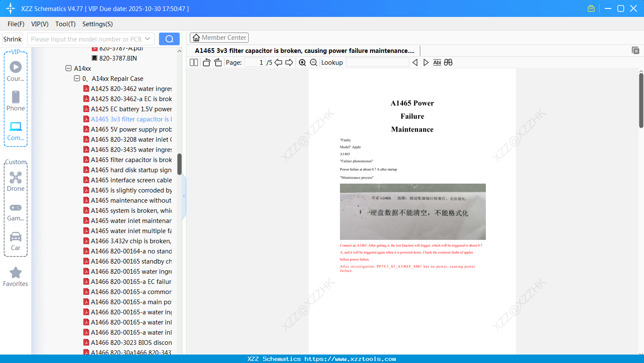The image size is (644, 363).
Task: Select A1465 3v3 filter capacitor tree item
Action: tap(127, 119)
